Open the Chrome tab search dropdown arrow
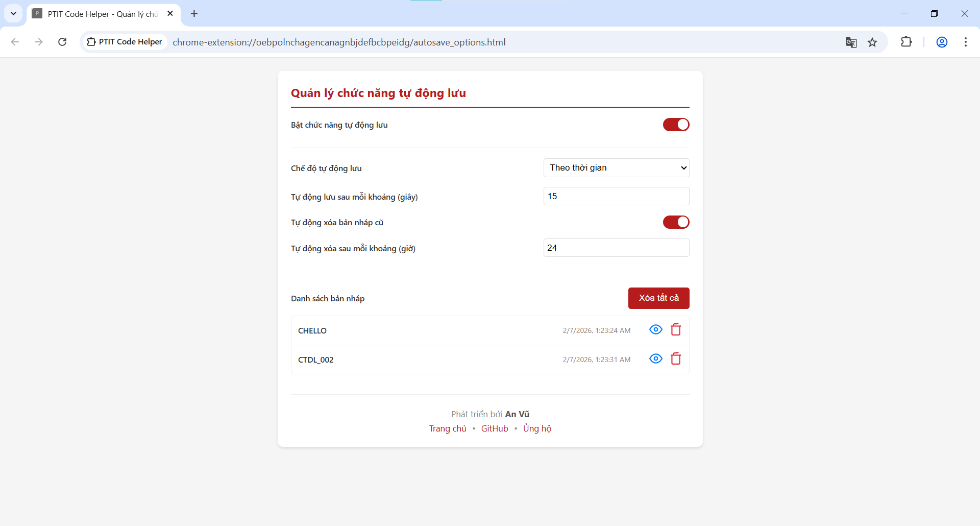980x526 pixels. coord(13,14)
